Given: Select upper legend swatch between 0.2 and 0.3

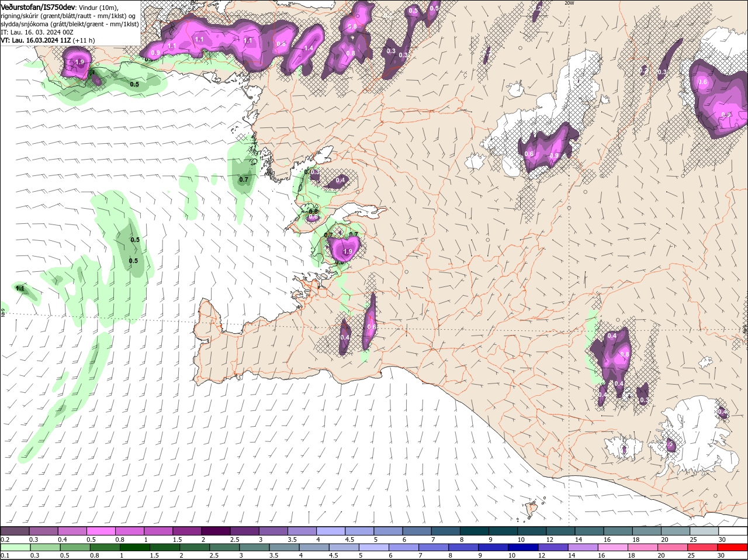Looking at the screenshot, I should coord(15,531).
